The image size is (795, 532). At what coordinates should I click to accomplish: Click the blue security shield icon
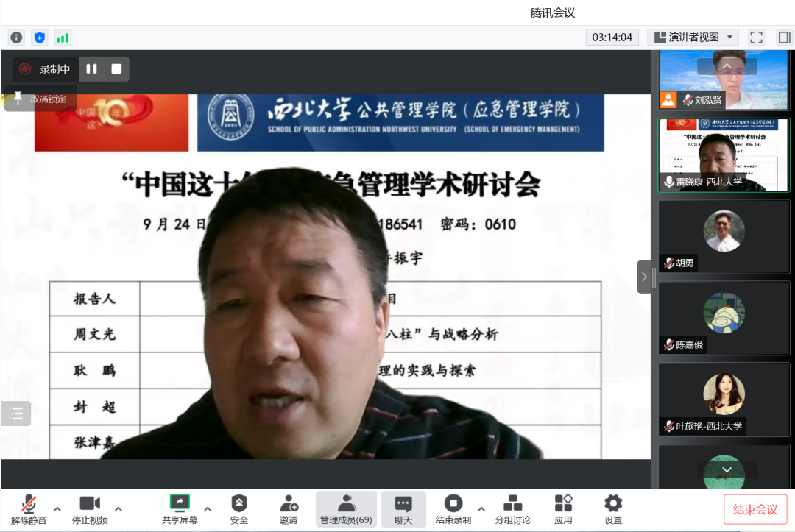[x=40, y=38]
